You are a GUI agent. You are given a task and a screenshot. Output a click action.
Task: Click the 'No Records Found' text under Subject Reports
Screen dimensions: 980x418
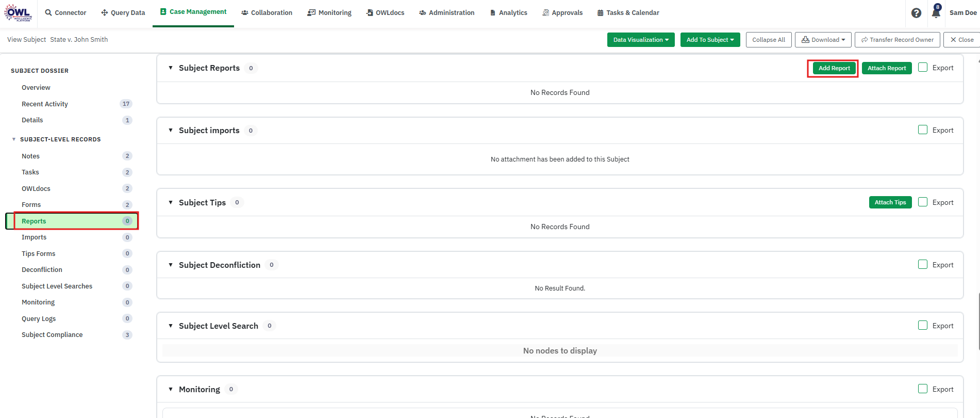click(560, 92)
